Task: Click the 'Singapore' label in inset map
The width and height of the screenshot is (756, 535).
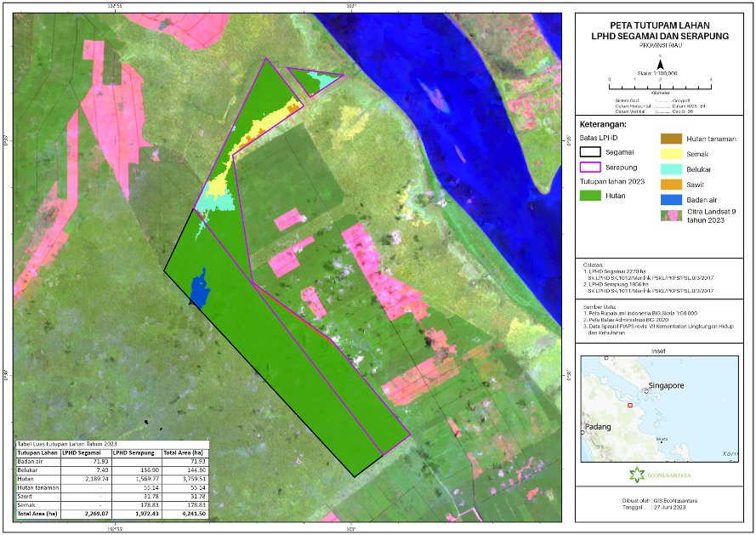Action: pos(666,385)
